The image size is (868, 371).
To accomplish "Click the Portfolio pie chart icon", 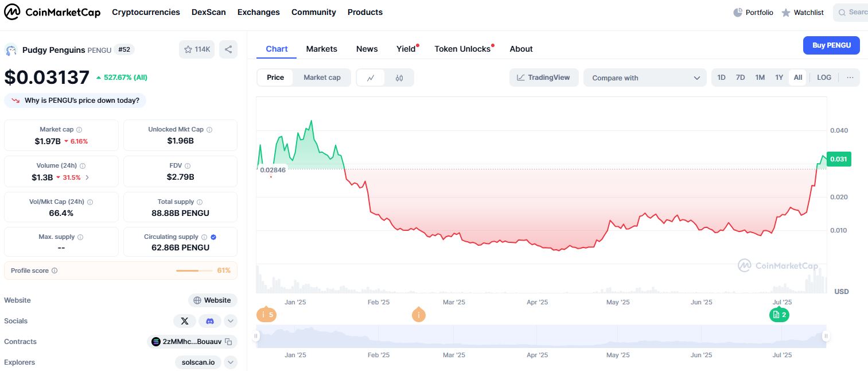I will click(x=738, y=13).
